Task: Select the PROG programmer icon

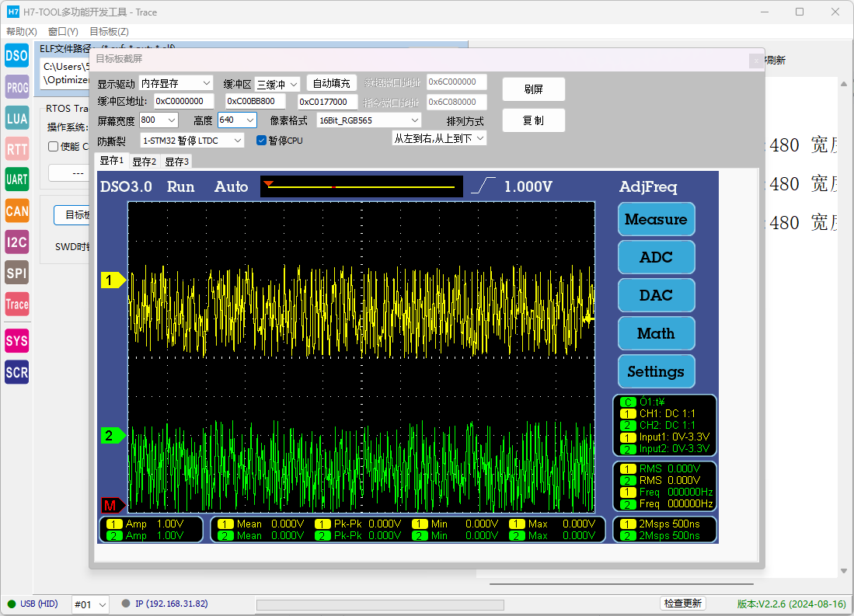Action: coord(16,88)
